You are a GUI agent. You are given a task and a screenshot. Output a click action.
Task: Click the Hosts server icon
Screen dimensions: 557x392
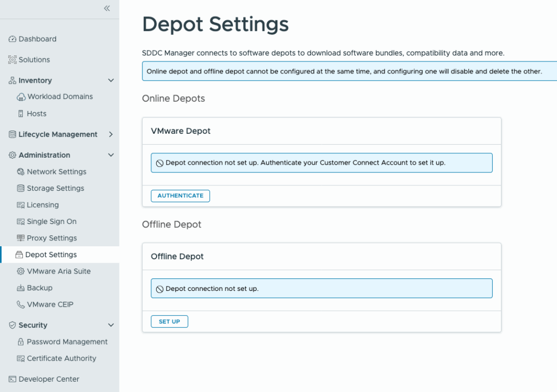[21, 114]
